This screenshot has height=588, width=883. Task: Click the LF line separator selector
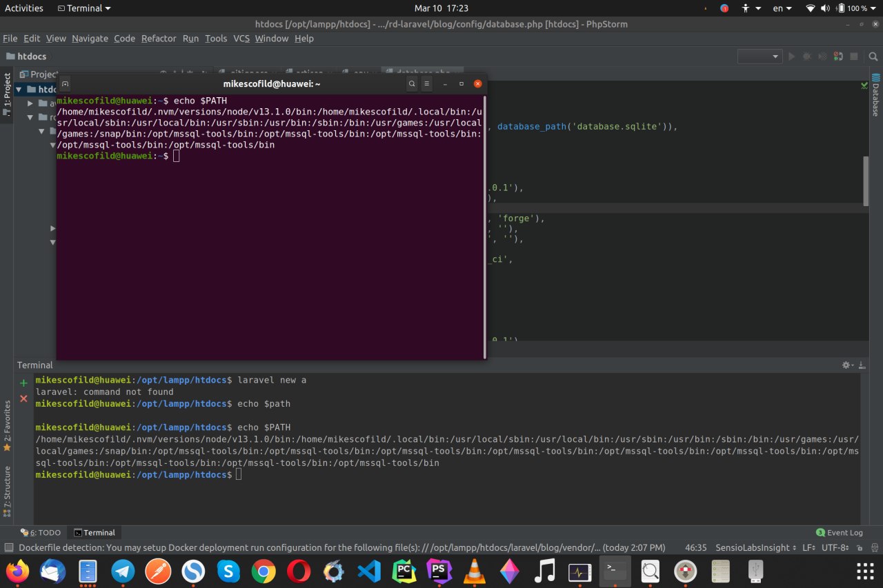(809, 547)
